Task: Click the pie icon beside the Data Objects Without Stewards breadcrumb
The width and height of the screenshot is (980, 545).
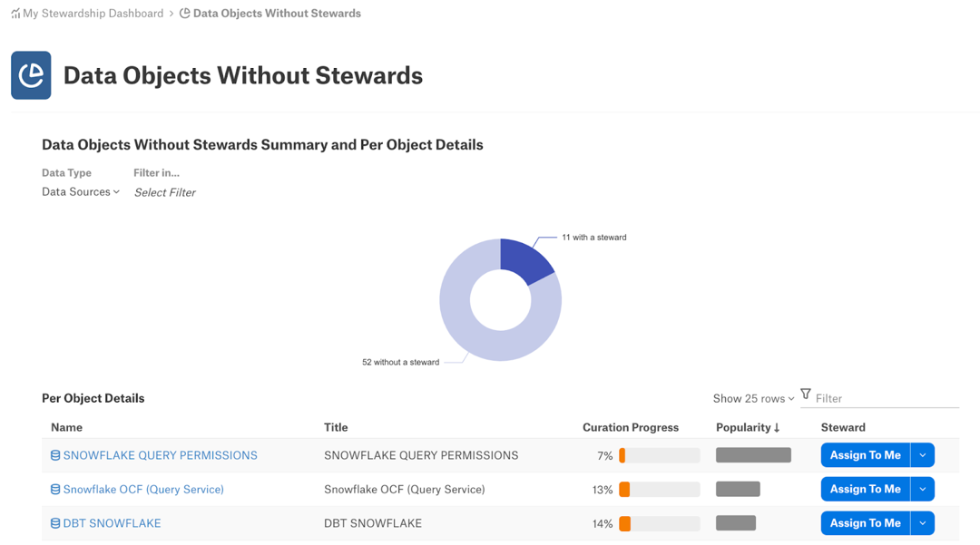Action: (185, 13)
